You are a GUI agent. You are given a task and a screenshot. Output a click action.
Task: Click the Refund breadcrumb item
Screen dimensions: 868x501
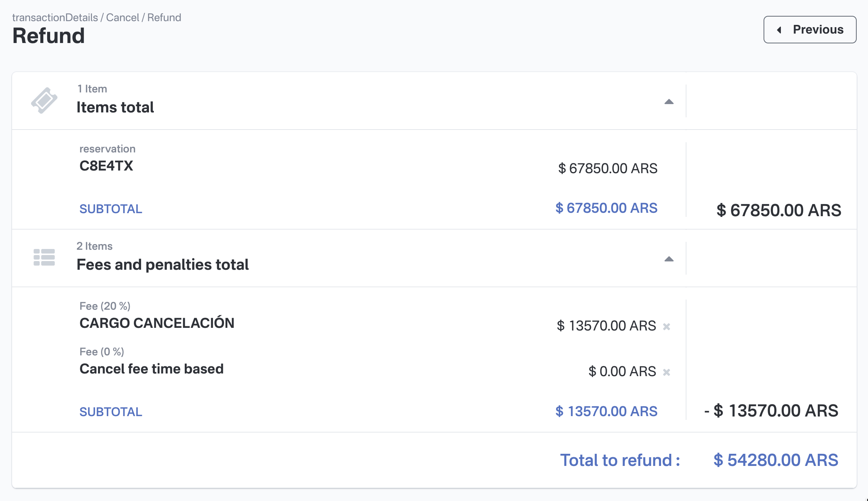coord(164,17)
